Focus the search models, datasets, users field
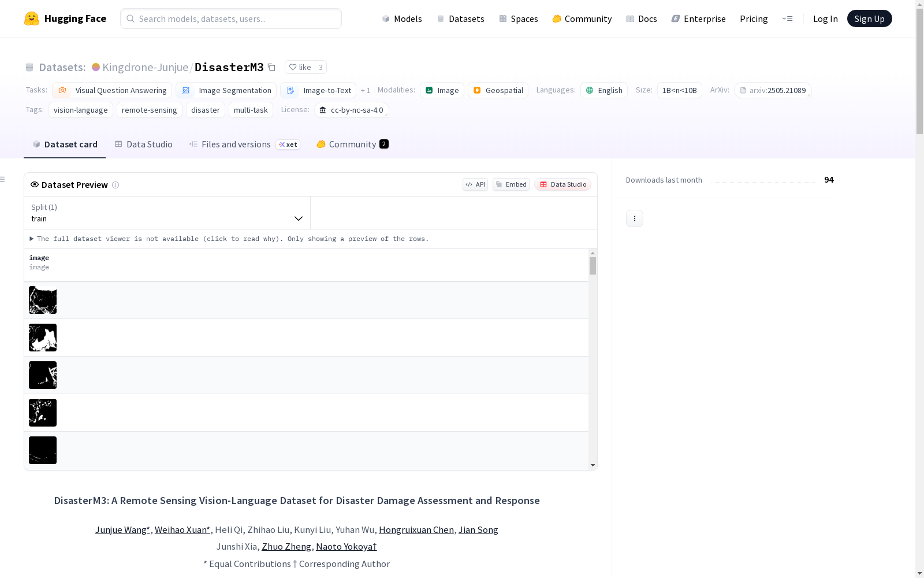 231,18
